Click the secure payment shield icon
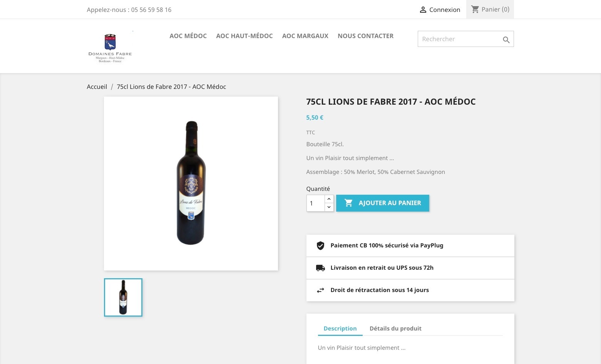 [x=320, y=245]
